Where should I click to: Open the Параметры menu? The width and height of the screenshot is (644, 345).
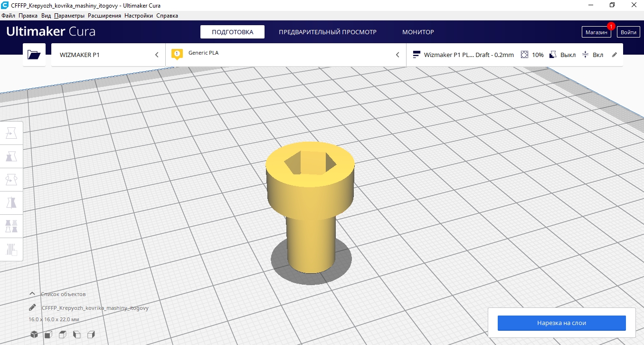click(x=69, y=16)
